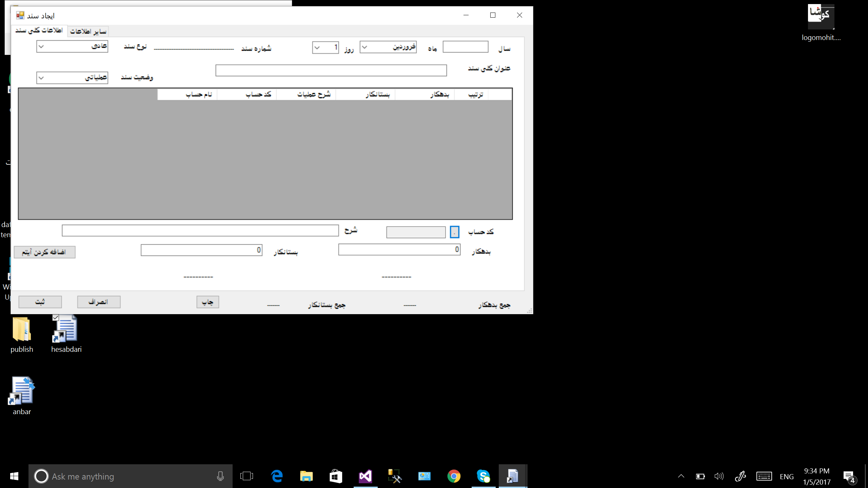Launch Visual Studio from taskbar
This screenshot has height=488, width=868.
click(x=365, y=476)
